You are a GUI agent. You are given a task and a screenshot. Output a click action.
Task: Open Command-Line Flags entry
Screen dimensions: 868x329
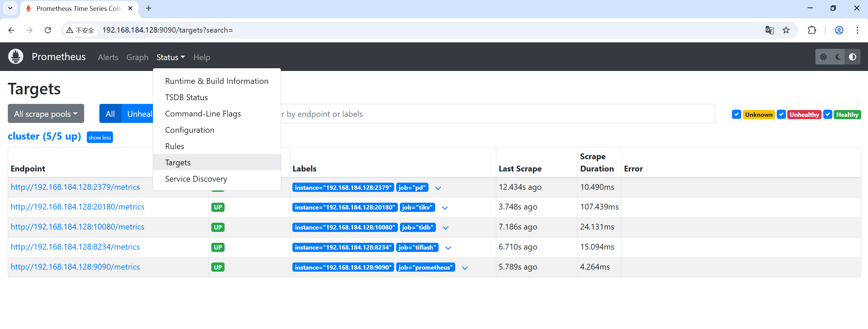pos(217,114)
